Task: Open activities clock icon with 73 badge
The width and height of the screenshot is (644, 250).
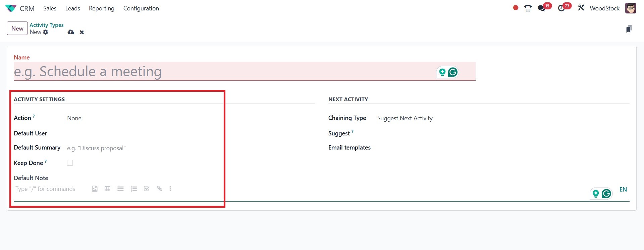Action: (x=561, y=8)
